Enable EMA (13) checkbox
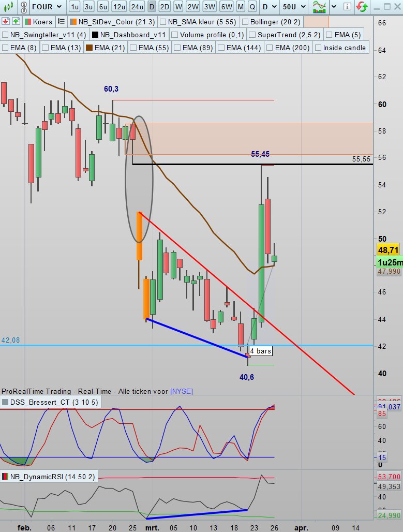 coord(45,48)
